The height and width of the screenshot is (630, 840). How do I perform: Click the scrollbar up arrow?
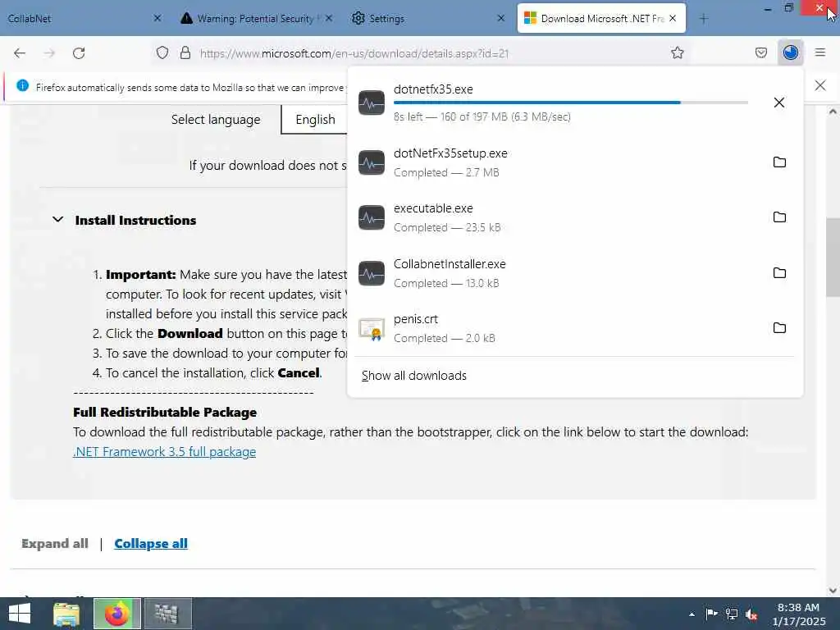833,112
